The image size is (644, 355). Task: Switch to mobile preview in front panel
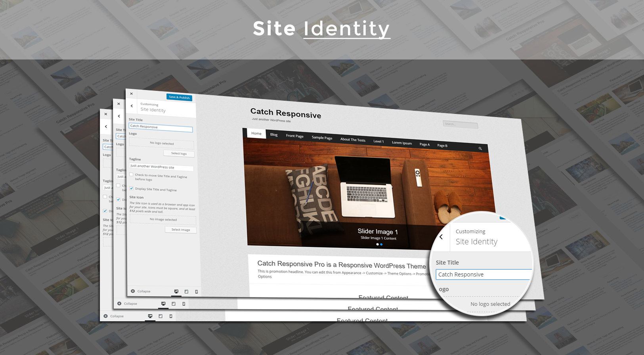(197, 292)
